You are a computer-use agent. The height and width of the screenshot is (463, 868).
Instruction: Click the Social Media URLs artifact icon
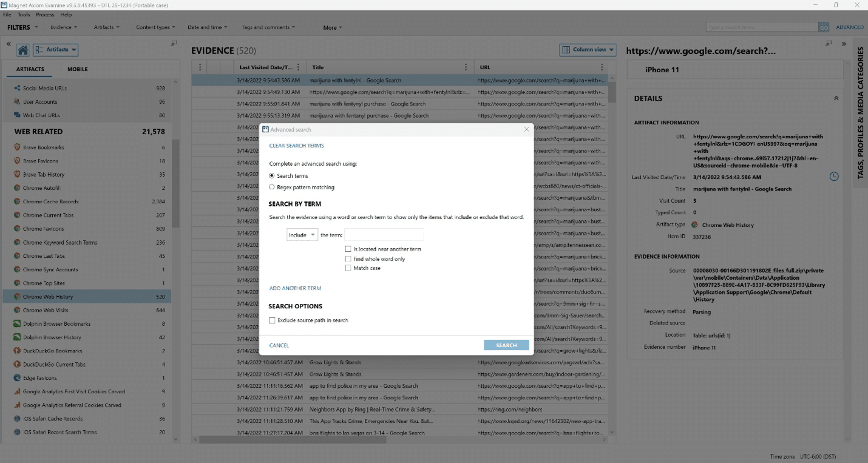(16, 87)
